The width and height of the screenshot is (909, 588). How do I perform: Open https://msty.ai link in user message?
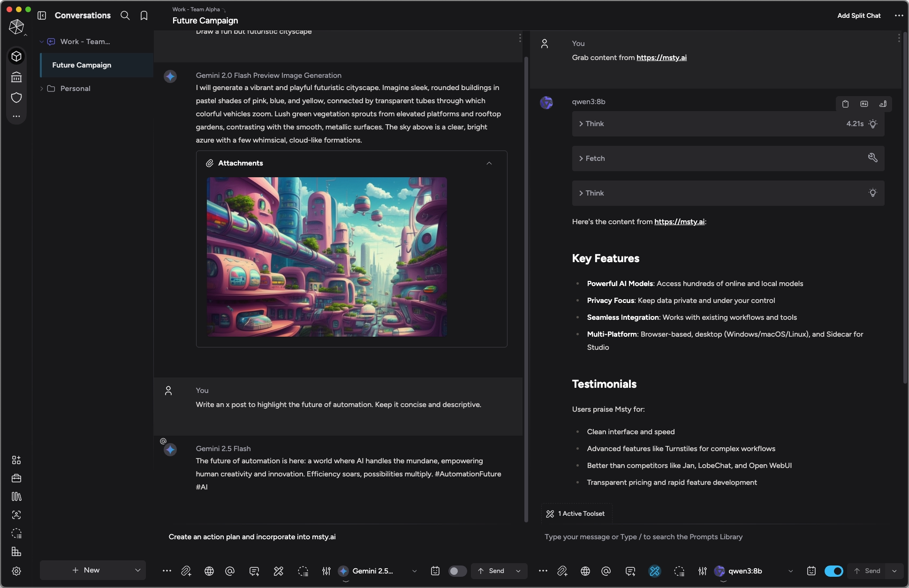(x=661, y=58)
